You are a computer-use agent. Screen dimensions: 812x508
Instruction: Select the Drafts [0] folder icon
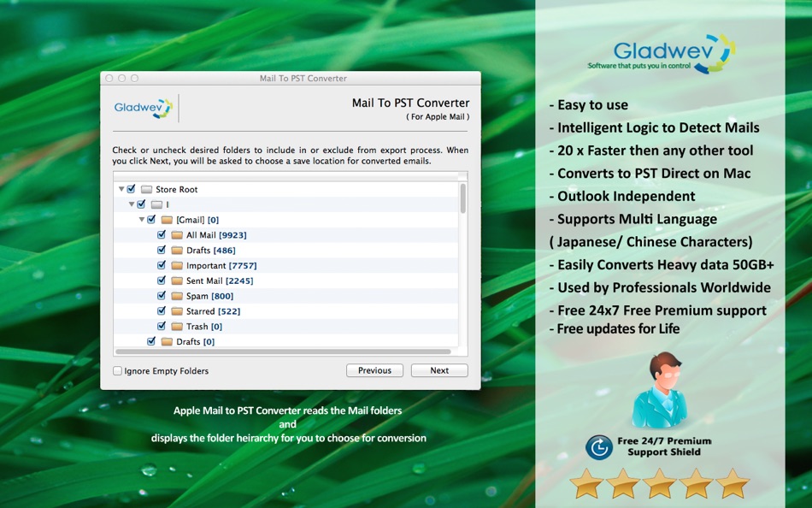coord(167,341)
